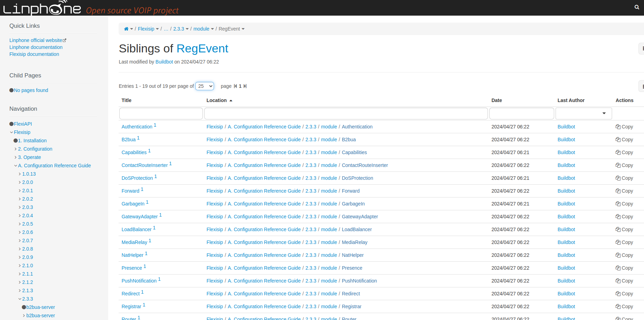Click Copy icon for ContactRouteInserter row
This screenshot has height=320, width=644.
point(618,165)
